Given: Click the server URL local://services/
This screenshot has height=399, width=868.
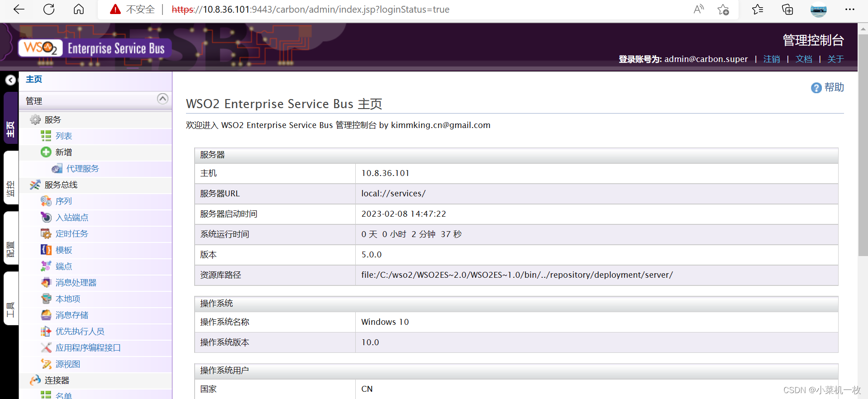Looking at the screenshot, I should pyautogui.click(x=393, y=194).
